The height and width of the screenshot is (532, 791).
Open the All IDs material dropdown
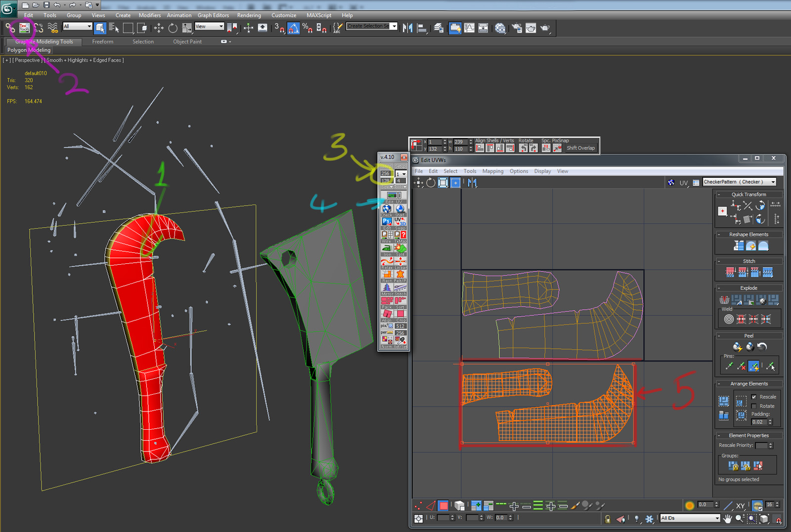pos(690,518)
